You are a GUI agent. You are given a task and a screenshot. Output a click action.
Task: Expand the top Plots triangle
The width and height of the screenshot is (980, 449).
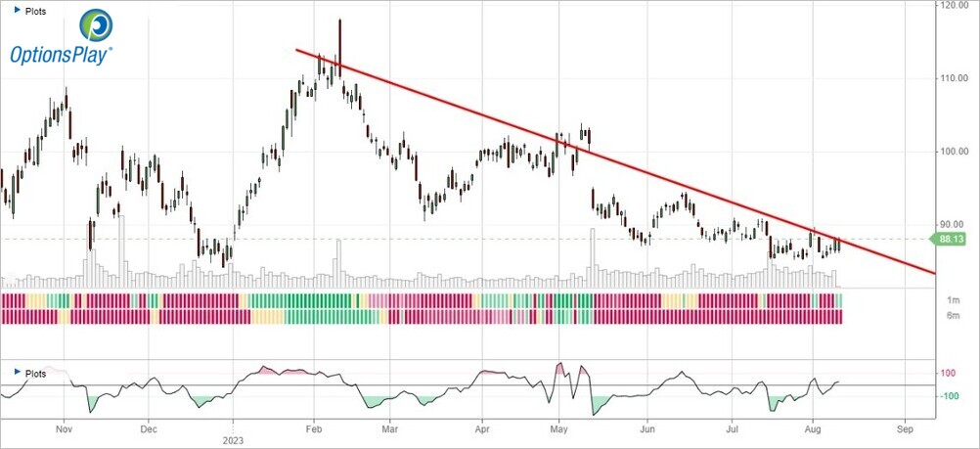point(18,10)
